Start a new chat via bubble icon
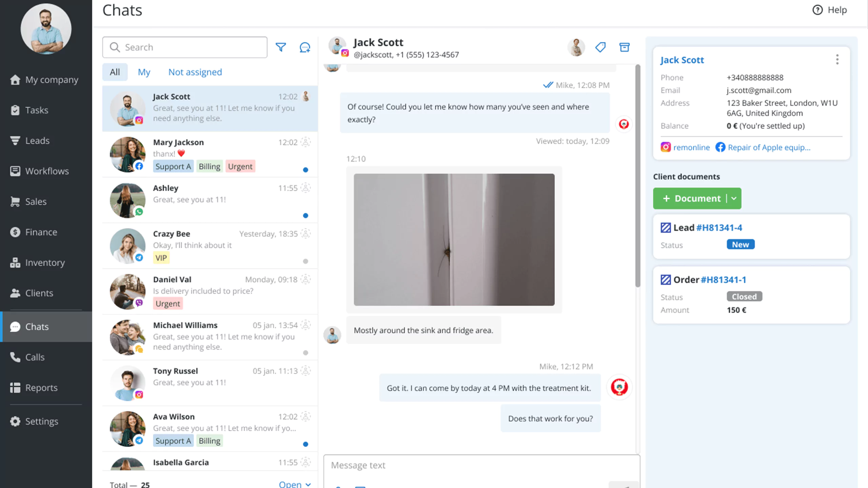Image resolution: width=868 pixels, height=488 pixels. [305, 47]
